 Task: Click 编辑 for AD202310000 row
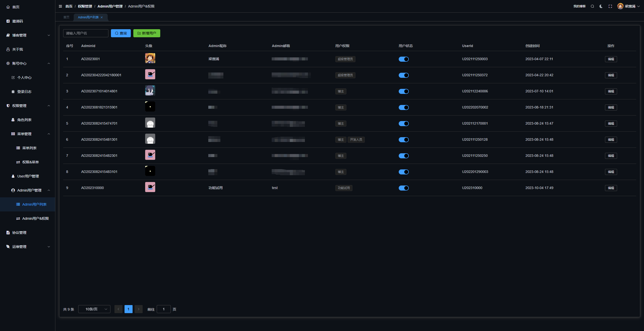(611, 188)
